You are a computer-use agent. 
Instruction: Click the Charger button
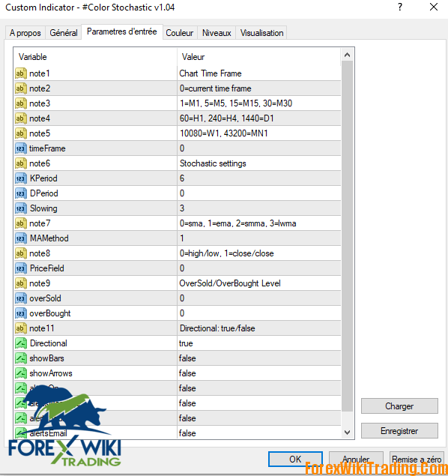[399, 406]
